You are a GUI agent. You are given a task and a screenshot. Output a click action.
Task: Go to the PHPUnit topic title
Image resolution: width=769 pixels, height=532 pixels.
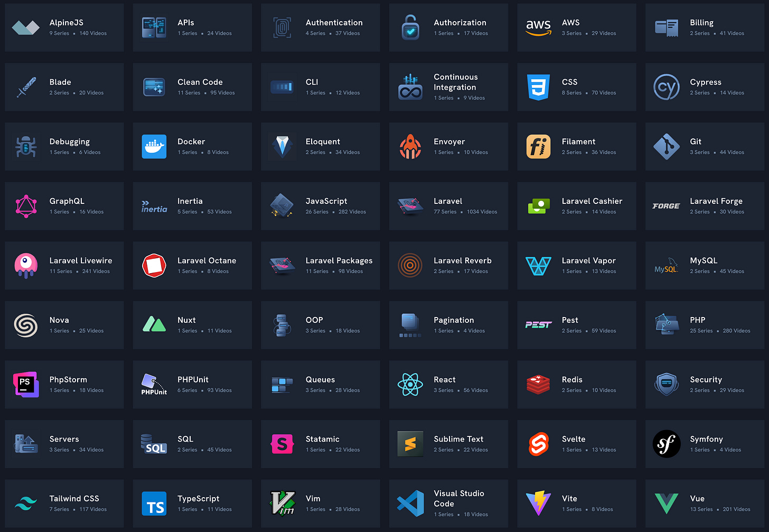point(193,379)
